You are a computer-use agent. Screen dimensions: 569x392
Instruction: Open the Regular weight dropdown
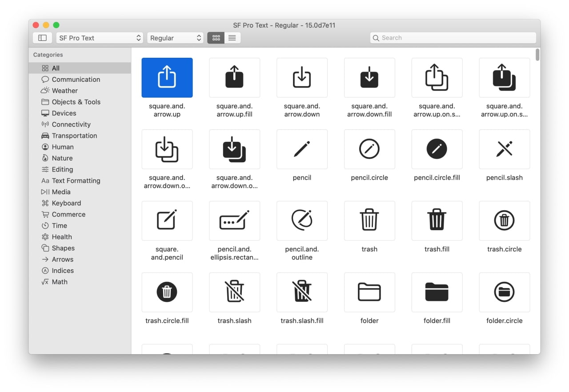(175, 38)
